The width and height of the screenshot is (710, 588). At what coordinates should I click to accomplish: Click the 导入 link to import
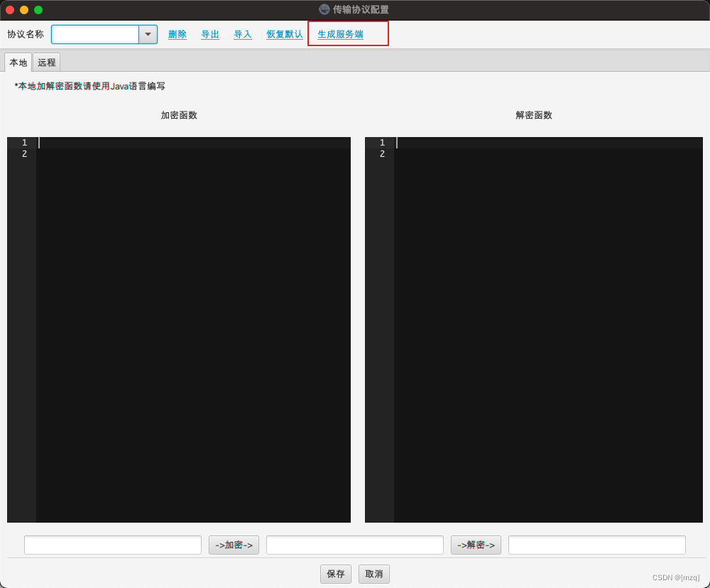point(242,33)
